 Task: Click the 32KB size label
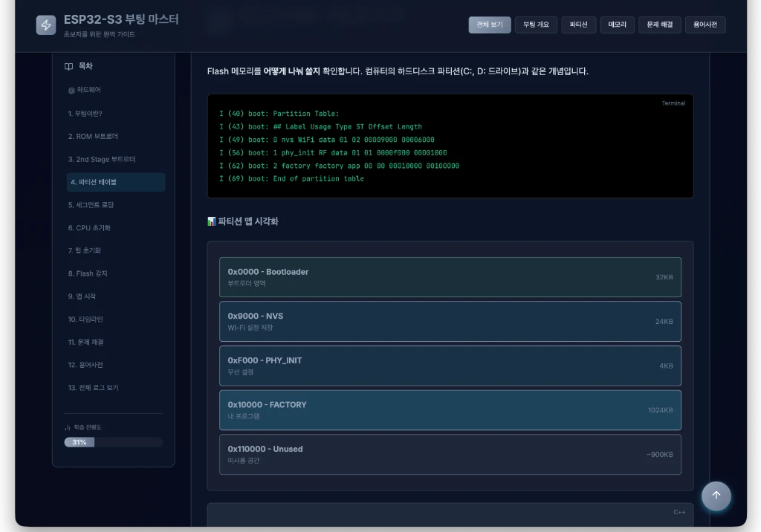click(664, 277)
